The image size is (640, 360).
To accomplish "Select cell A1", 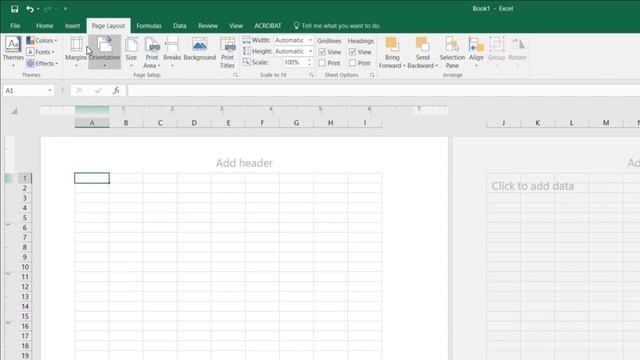I will point(92,178).
